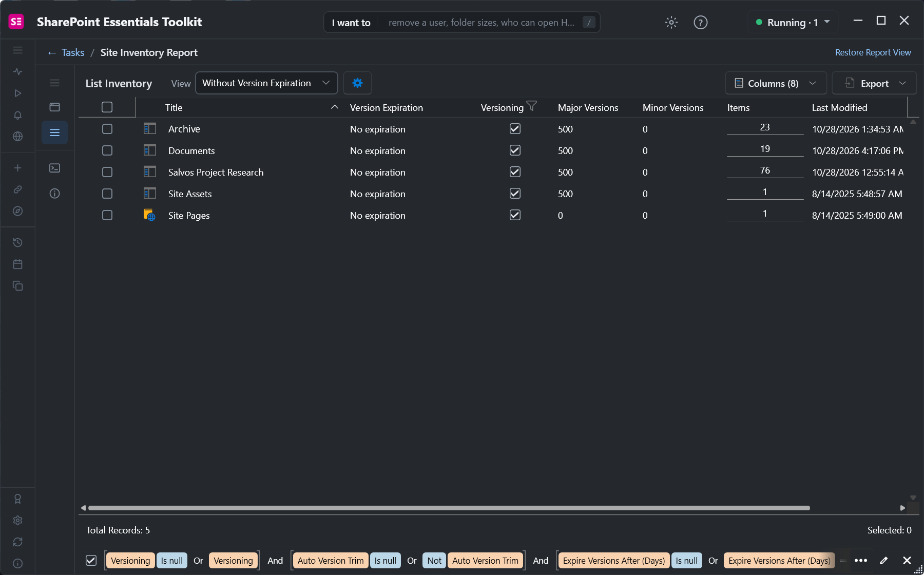Click the horizontal scrollbar thumb
The height and width of the screenshot is (575, 924).
click(x=449, y=508)
